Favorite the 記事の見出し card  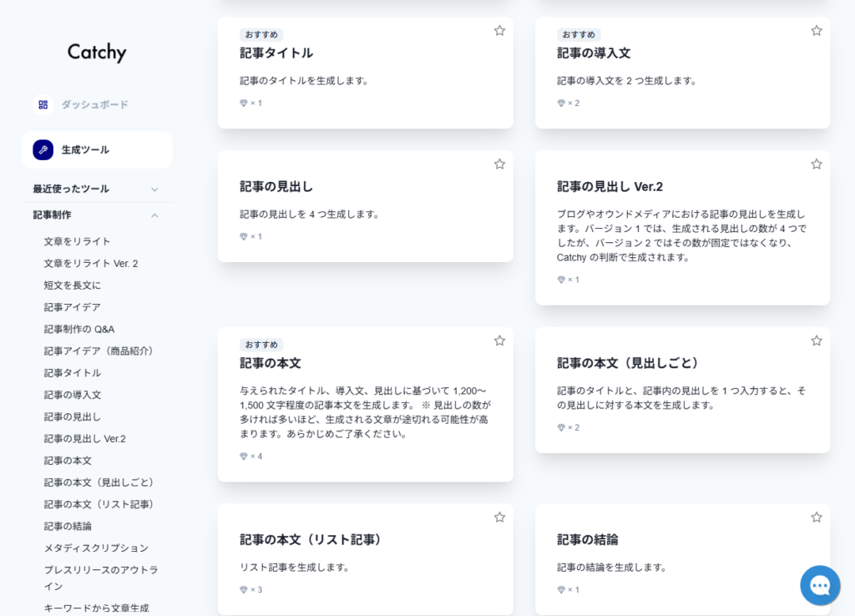point(499,164)
